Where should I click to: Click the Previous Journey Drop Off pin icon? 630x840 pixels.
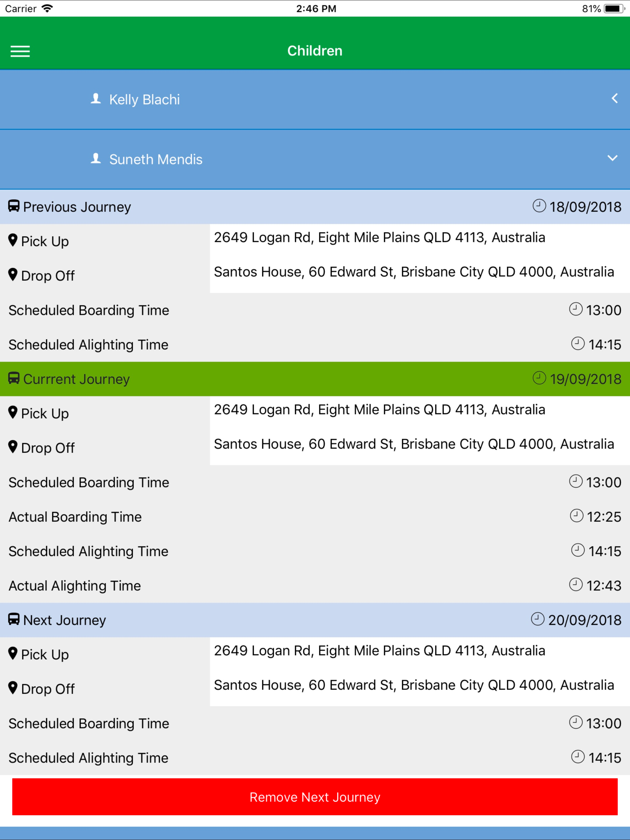13,275
